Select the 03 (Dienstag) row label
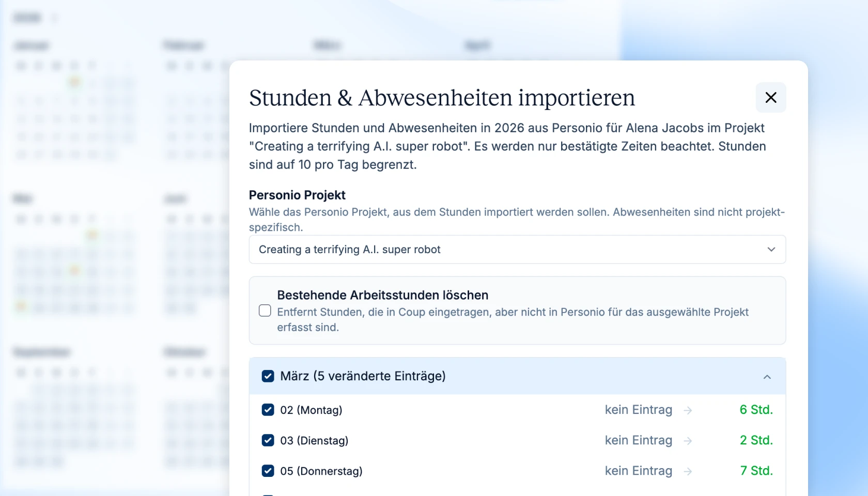The width and height of the screenshot is (868, 496). 314,441
